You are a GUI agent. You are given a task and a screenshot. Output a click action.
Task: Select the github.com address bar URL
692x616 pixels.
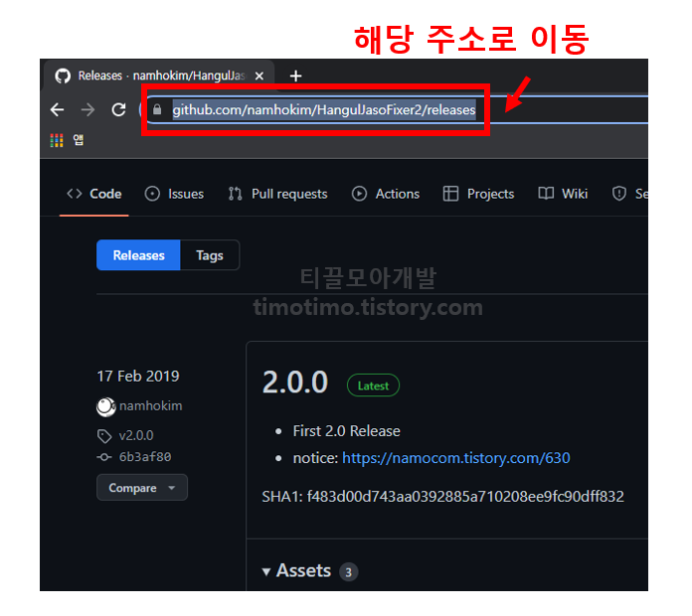point(324,109)
